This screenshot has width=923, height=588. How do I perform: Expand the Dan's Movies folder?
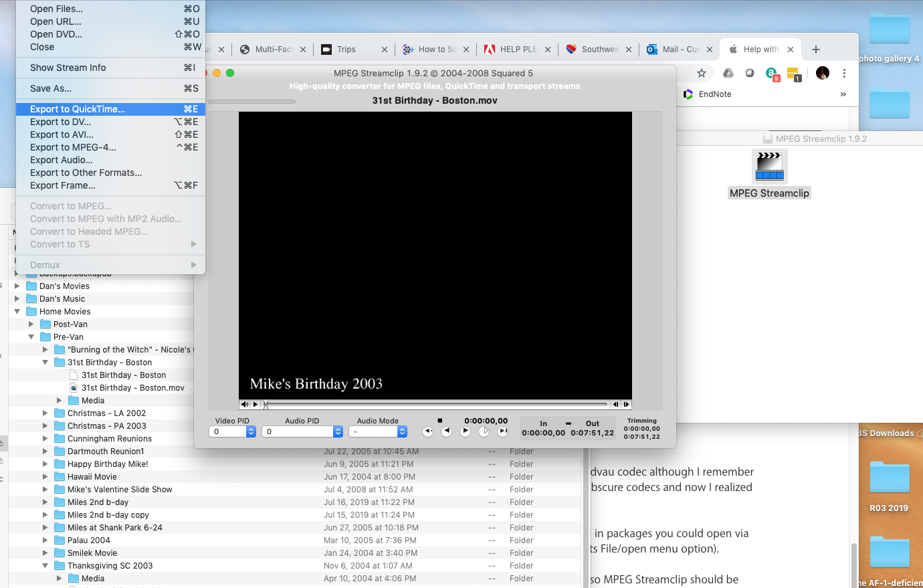17,286
